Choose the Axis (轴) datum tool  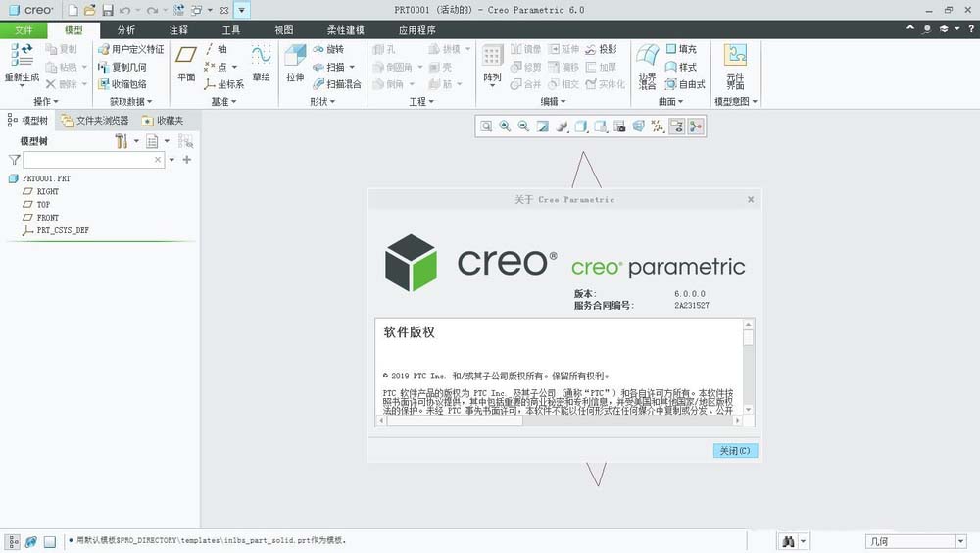pyautogui.click(x=217, y=49)
